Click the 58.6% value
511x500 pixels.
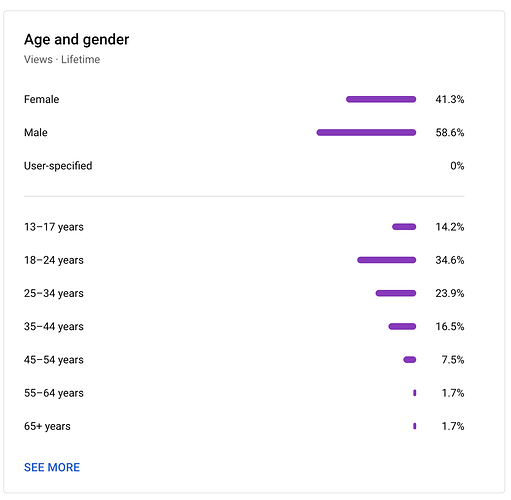[450, 133]
